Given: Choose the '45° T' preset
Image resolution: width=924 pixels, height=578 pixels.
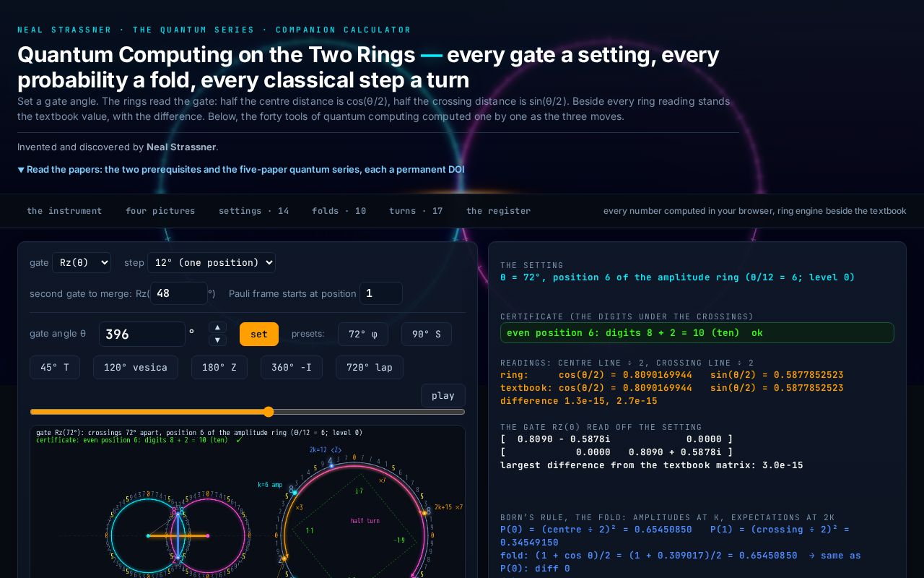Looking at the screenshot, I should pyautogui.click(x=55, y=367).
